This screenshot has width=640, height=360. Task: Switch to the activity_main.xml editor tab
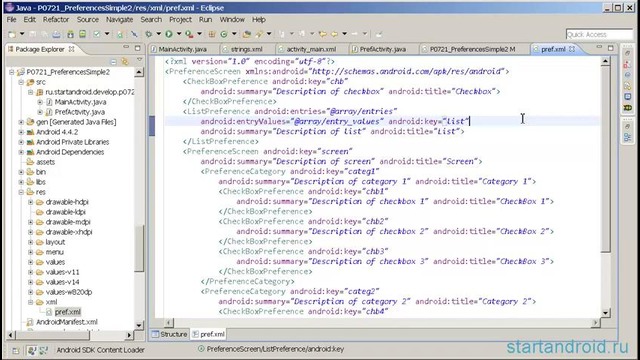(311, 49)
